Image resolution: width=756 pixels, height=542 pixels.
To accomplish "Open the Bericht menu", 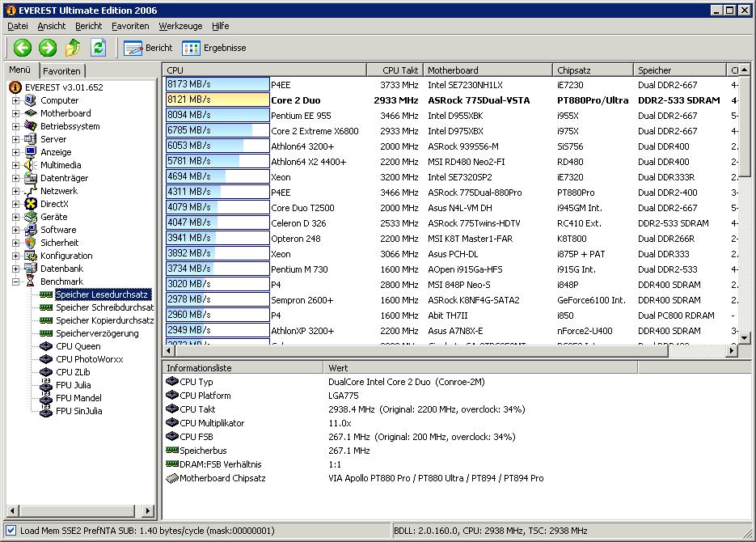I will click(89, 26).
